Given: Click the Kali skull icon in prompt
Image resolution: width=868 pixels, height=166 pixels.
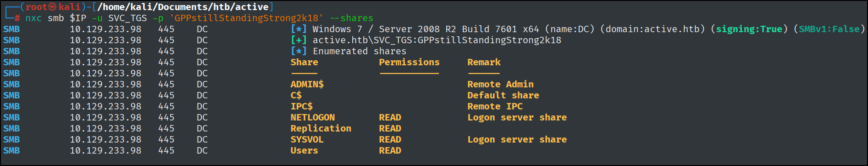Looking at the screenshot, I should coord(52,7).
